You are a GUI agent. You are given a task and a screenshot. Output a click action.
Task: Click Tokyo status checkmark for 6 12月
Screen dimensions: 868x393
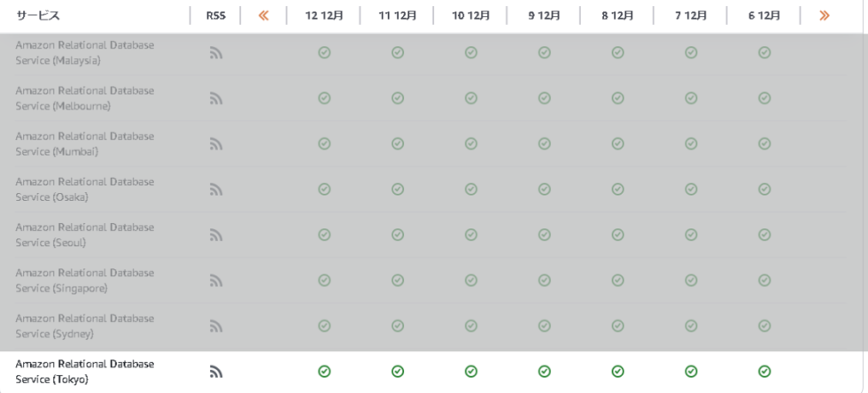pyautogui.click(x=764, y=372)
